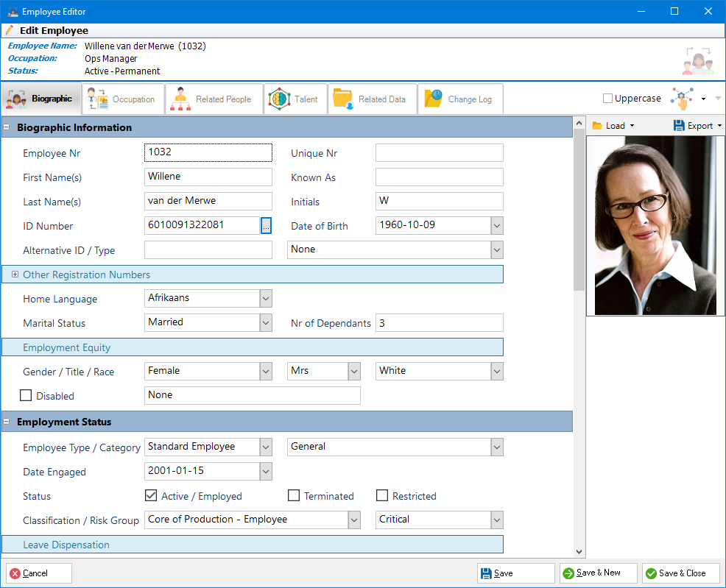Viewport: 726px width, 588px height.
Task: Open the Date Engaged date picker
Action: pyautogui.click(x=266, y=472)
